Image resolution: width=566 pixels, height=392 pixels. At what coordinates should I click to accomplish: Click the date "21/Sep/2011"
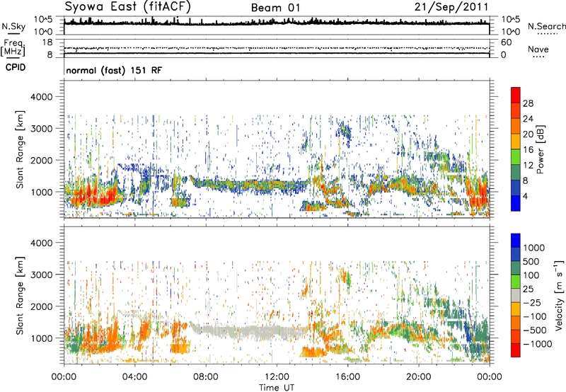(x=451, y=7)
